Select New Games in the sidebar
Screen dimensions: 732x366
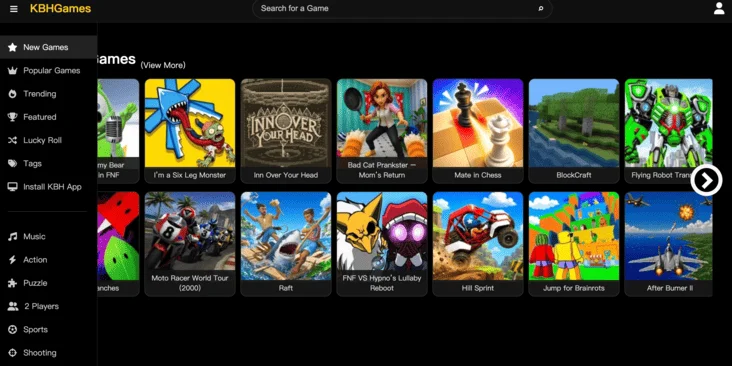[x=49, y=47]
